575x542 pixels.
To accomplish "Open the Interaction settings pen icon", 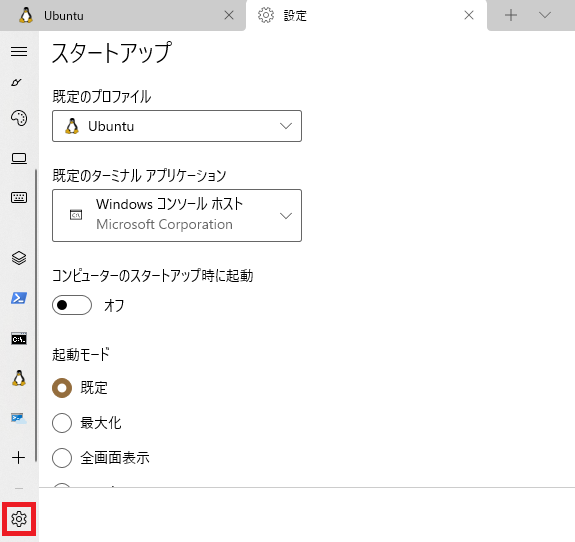I will click(17, 82).
